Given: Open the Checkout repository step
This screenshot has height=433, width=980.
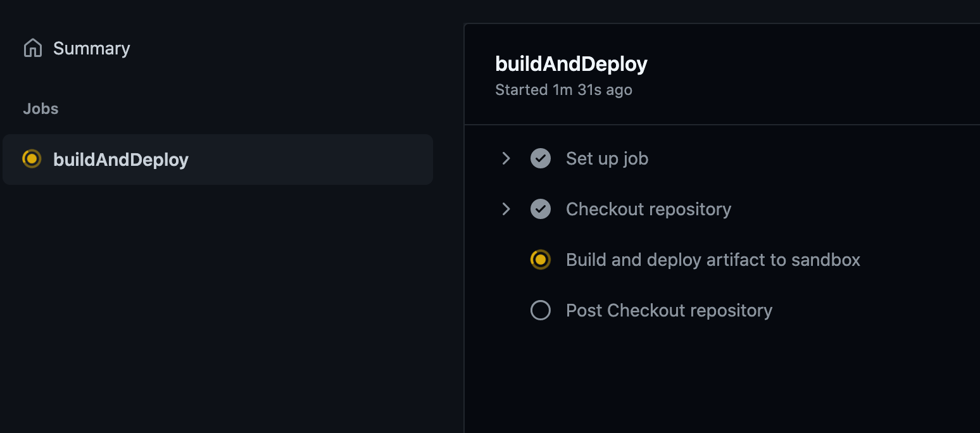Looking at the screenshot, I should coord(648,209).
